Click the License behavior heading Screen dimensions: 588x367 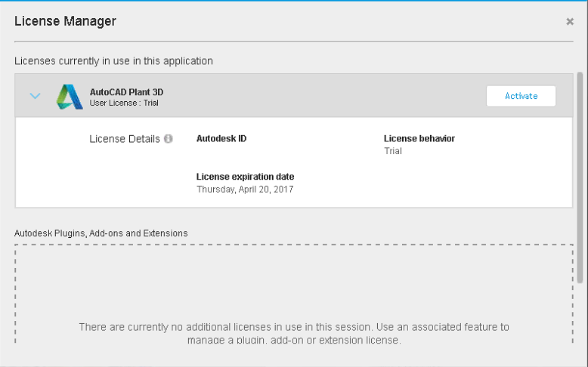click(419, 139)
